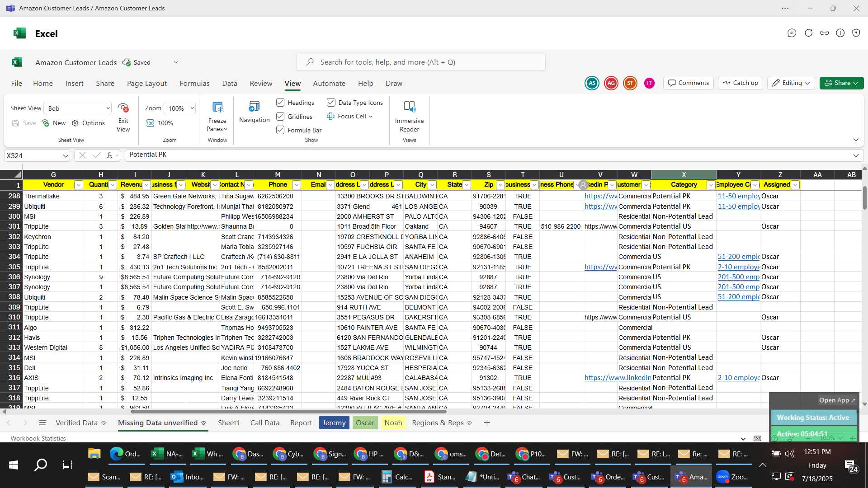Click the Catch up button
Viewport: 868px width, 488px height.
741,83
